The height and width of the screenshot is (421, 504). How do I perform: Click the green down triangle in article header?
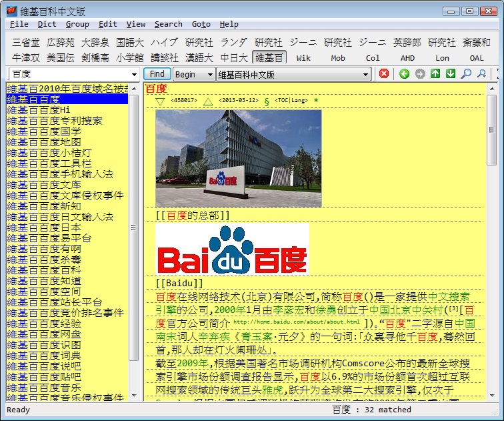[160, 101]
